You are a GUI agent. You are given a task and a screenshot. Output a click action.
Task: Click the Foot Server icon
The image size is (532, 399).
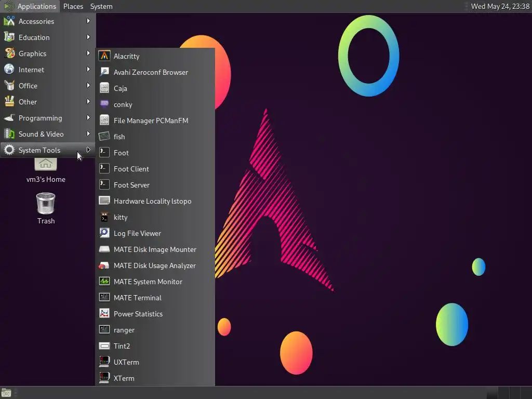[104, 184]
